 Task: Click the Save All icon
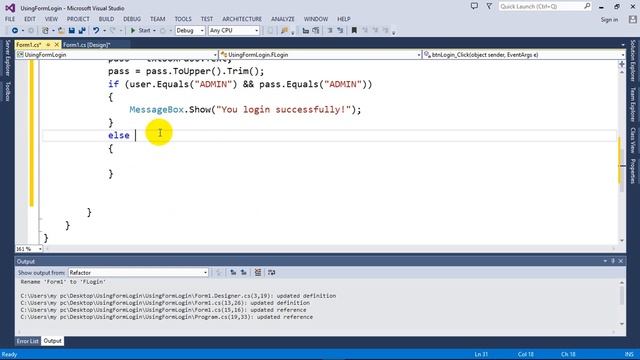(82, 31)
